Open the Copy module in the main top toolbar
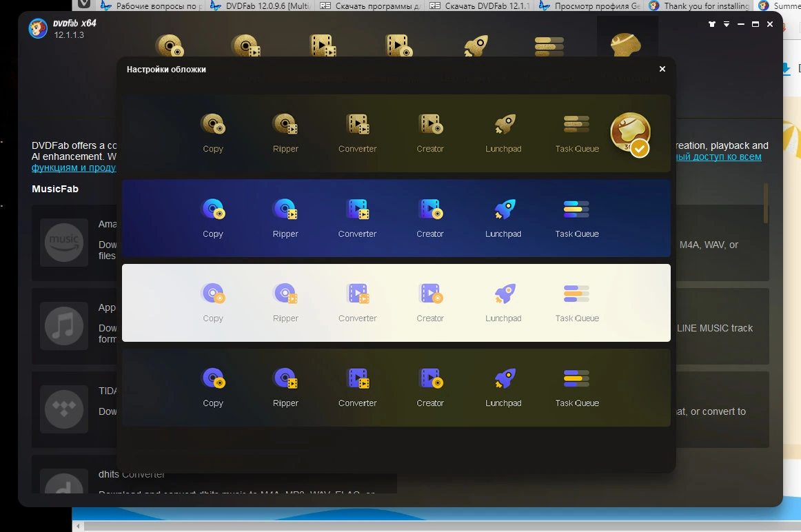 (x=170, y=45)
